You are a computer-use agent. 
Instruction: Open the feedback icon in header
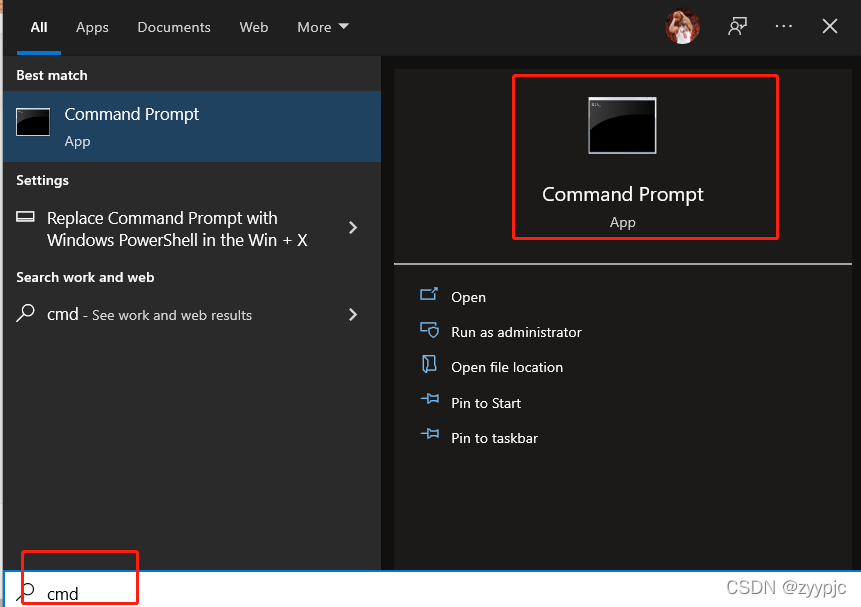click(x=737, y=26)
